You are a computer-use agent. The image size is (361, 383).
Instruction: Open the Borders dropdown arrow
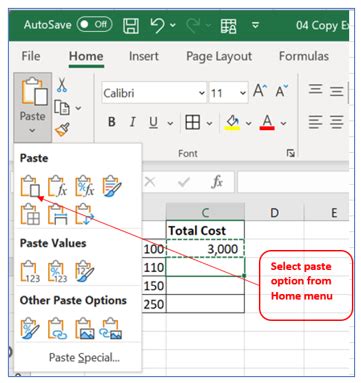coord(209,123)
